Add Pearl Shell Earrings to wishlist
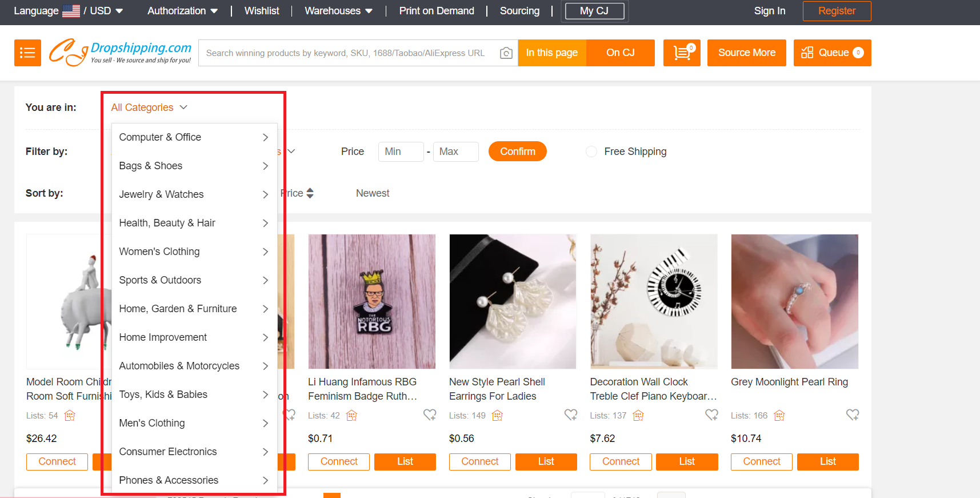 coord(571,415)
